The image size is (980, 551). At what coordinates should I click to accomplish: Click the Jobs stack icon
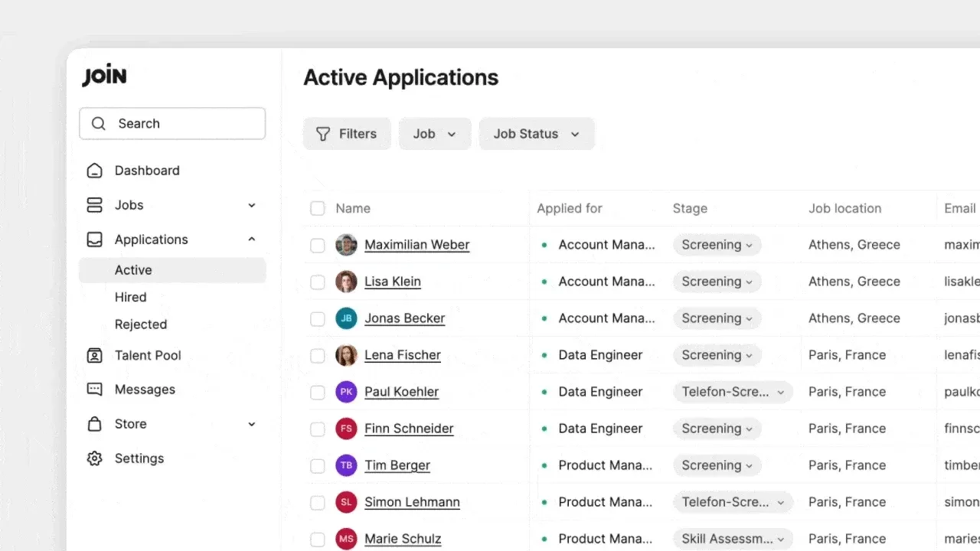94,205
